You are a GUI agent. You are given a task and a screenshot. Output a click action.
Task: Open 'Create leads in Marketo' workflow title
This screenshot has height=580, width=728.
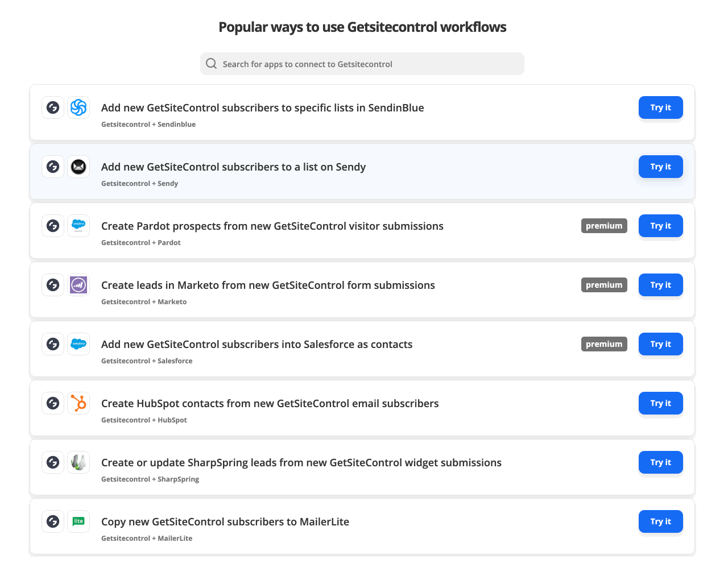(x=268, y=285)
